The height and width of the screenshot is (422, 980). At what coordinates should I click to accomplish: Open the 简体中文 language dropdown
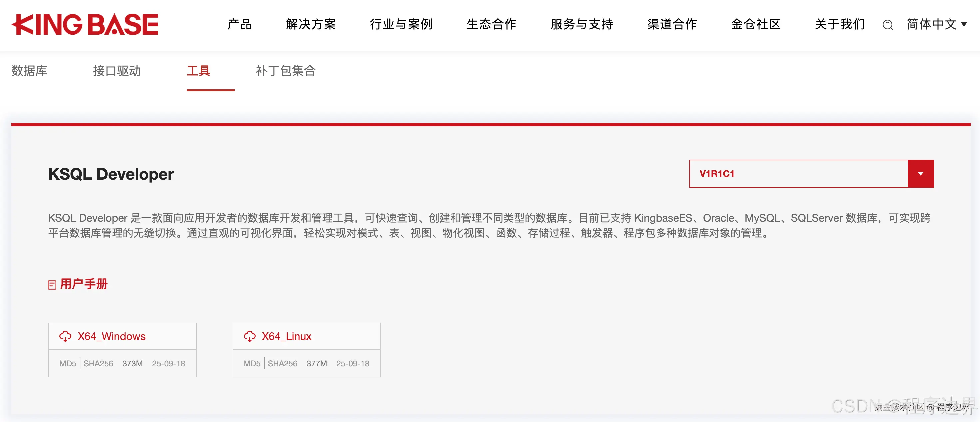(937, 24)
